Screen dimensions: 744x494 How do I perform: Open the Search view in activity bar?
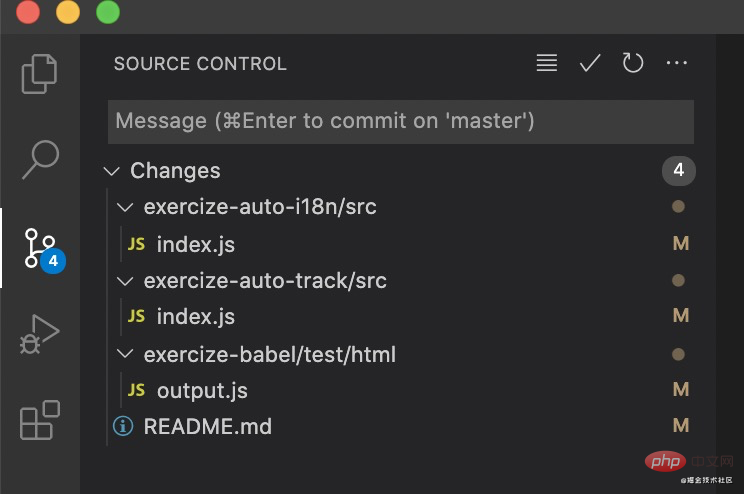41,157
